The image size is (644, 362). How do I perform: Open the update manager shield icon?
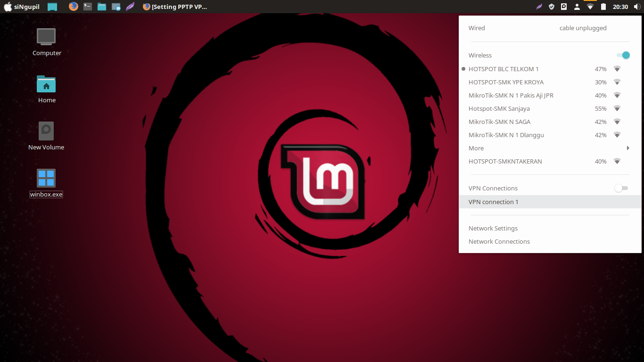[552, 7]
